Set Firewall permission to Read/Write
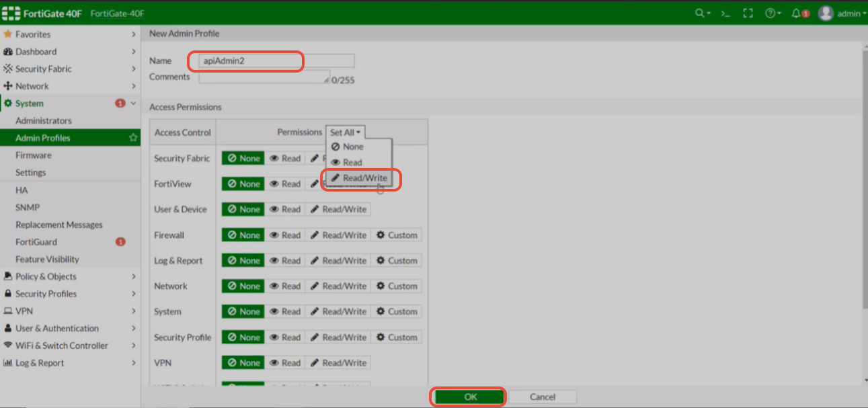Screen dimensions: 868x408 click(x=338, y=235)
